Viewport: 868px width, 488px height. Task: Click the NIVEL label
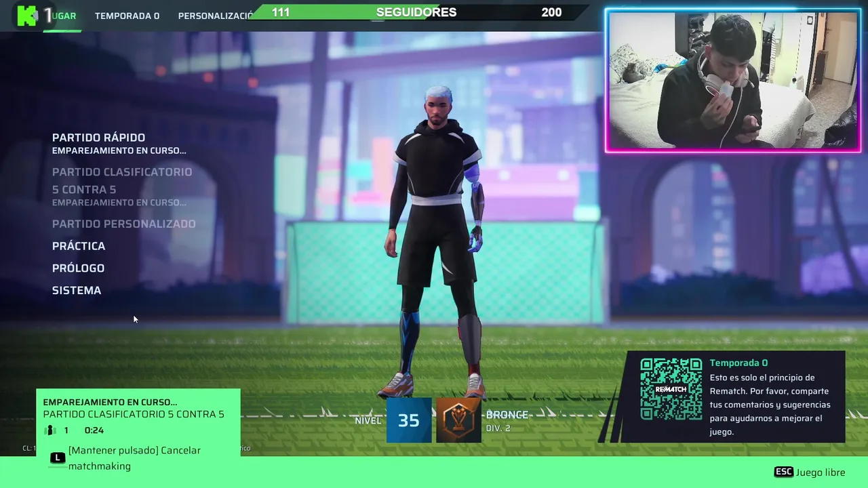368,421
